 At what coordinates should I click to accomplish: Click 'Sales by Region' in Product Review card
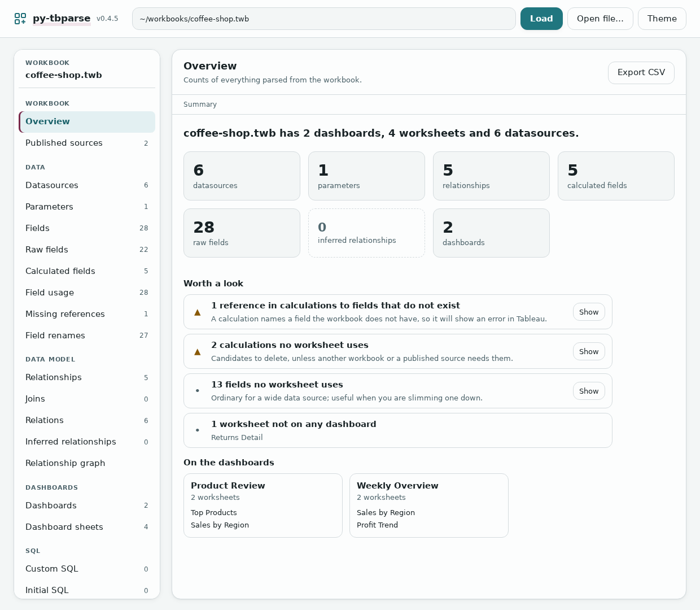tap(220, 525)
